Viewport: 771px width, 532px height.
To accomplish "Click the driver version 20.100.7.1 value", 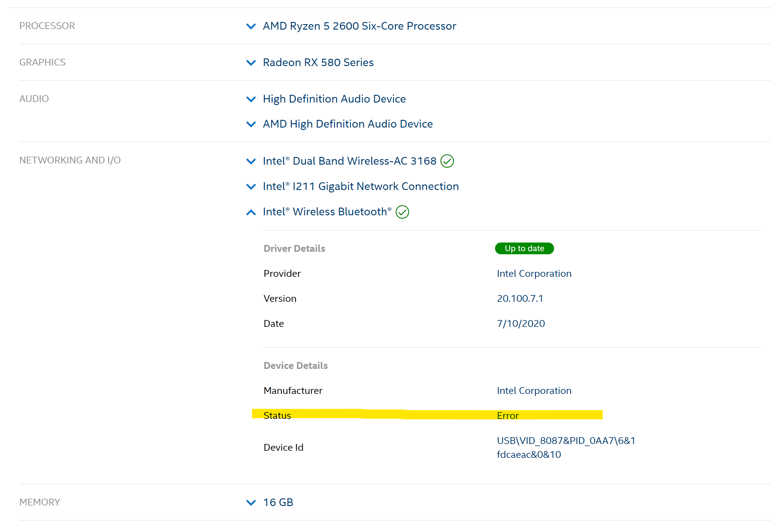I will point(520,298).
